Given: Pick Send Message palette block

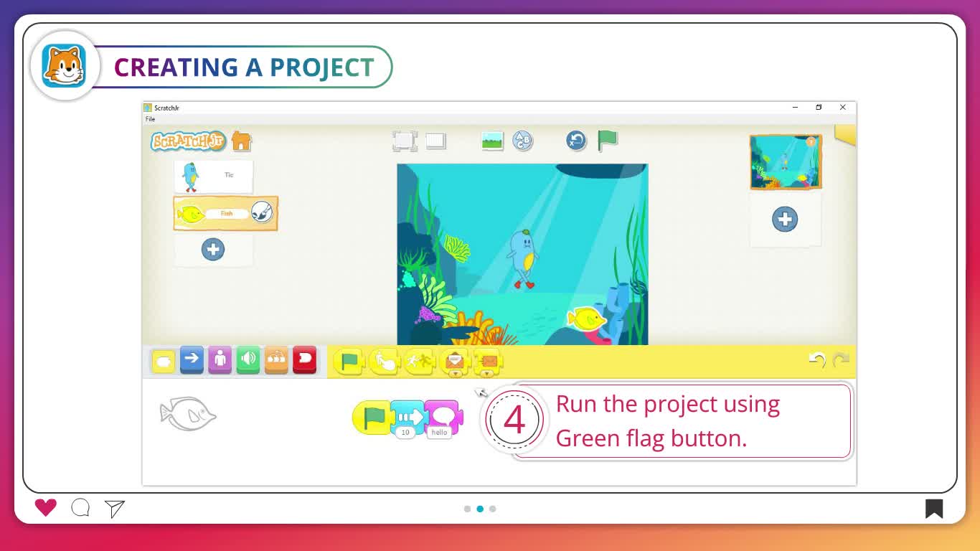Looking at the screenshot, I should pos(489,362).
